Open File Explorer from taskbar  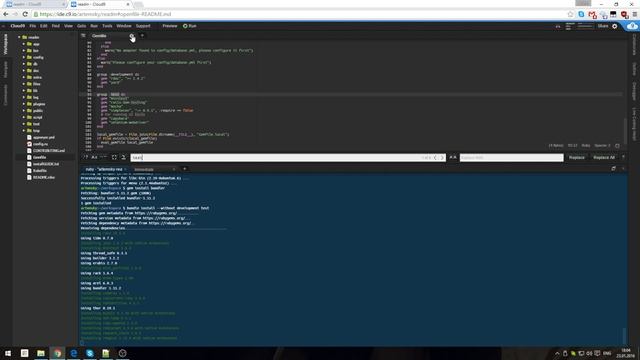[x=41, y=353]
